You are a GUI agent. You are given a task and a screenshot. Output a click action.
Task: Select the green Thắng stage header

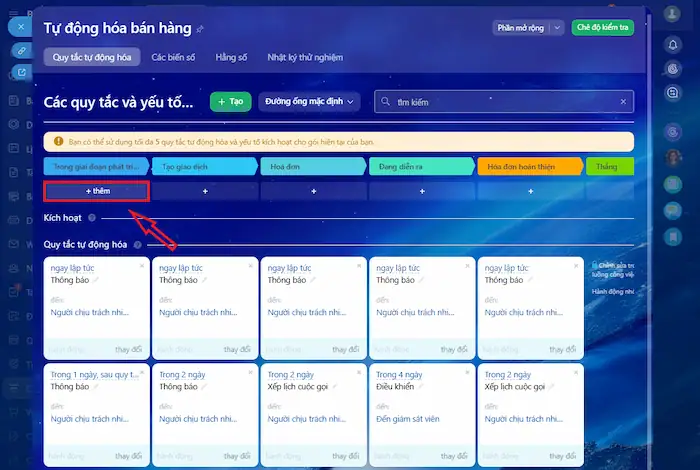(610, 166)
